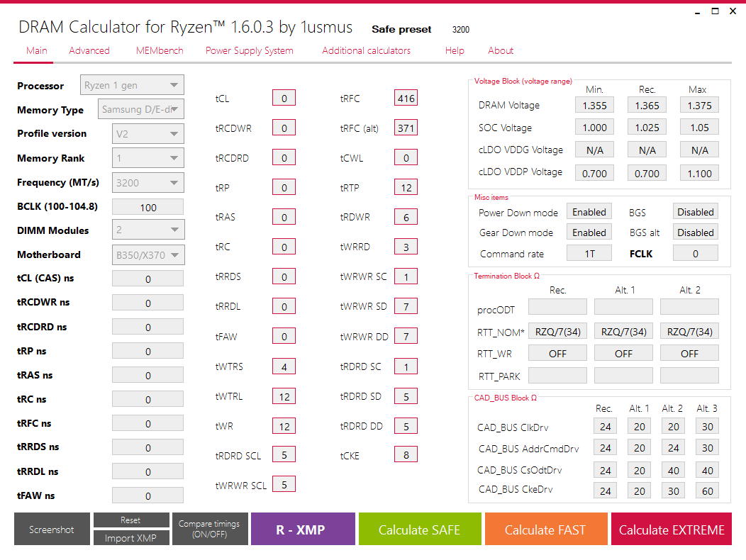Switch to the Advanced tab
This screenshot has width=746, height=560.
click(89, 50)
